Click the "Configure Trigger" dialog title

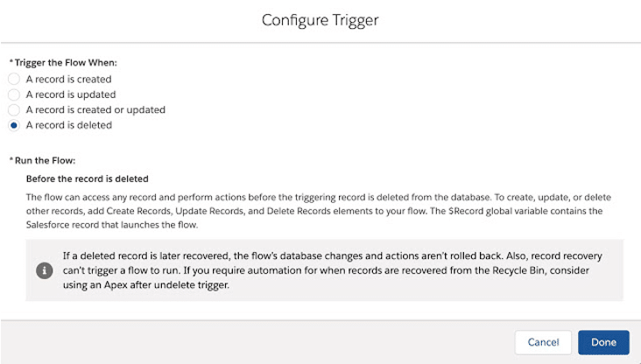coord(320,20)
